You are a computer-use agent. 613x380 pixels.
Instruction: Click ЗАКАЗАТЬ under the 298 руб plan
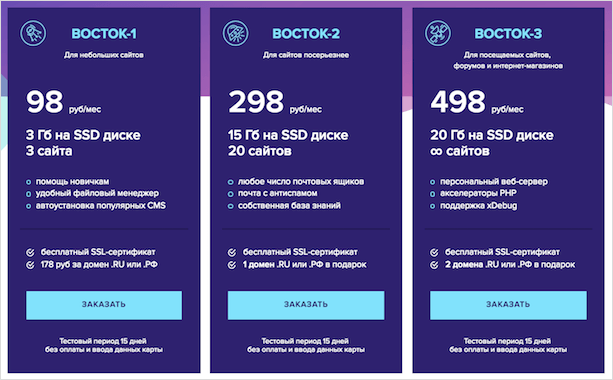pos(306,305)
